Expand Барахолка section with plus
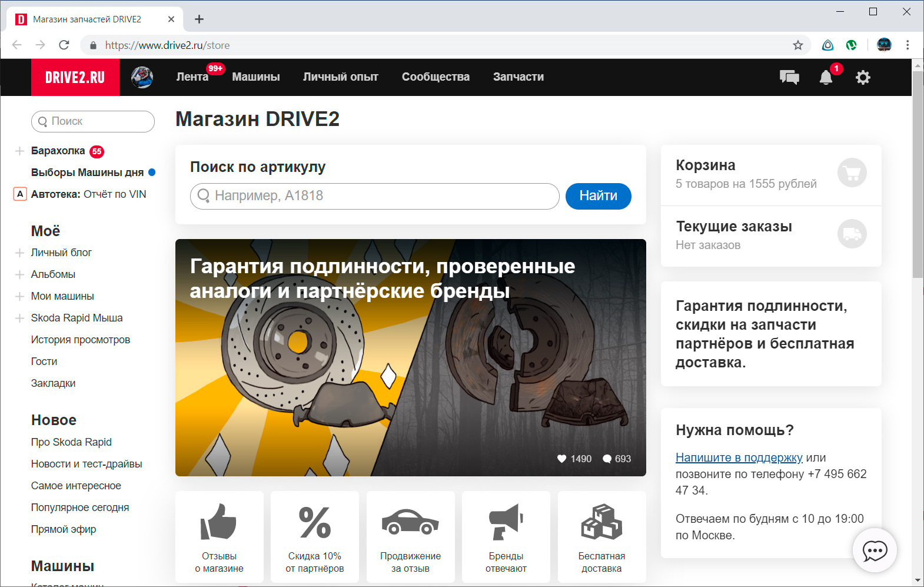This screenshot has width=924, height=587. coord(19,151)
